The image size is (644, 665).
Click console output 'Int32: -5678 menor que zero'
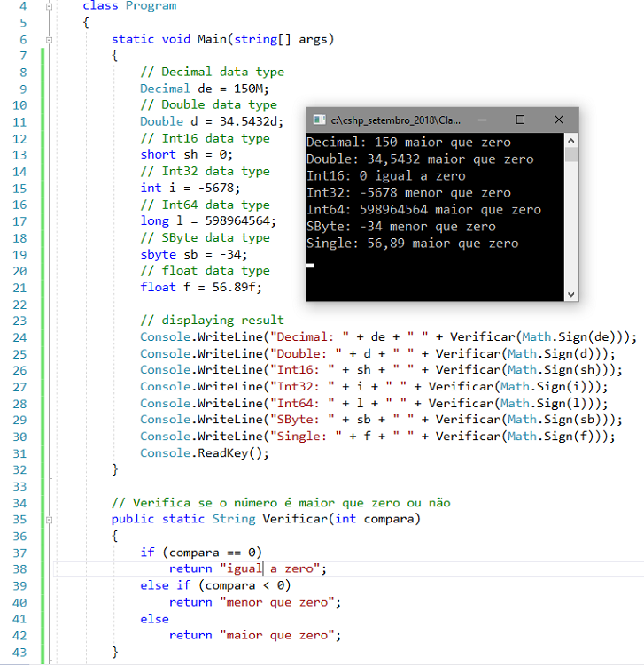pyautogui.click(x=409, y=193)
